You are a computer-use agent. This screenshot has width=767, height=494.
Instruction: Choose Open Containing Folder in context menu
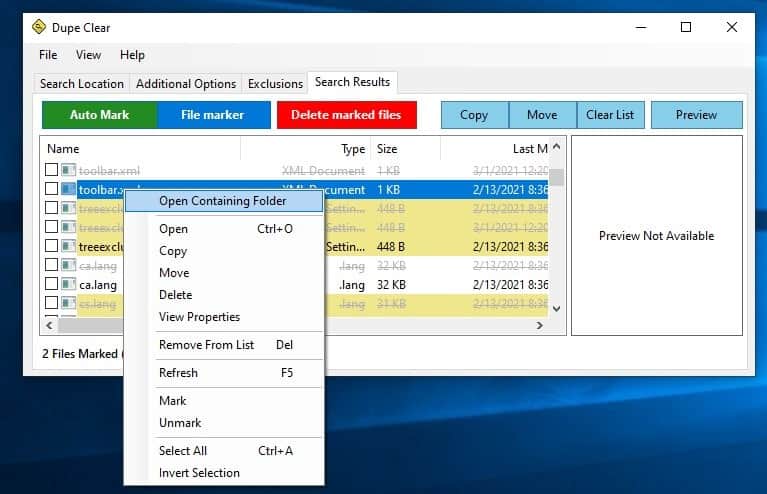[x=224, y=201]
